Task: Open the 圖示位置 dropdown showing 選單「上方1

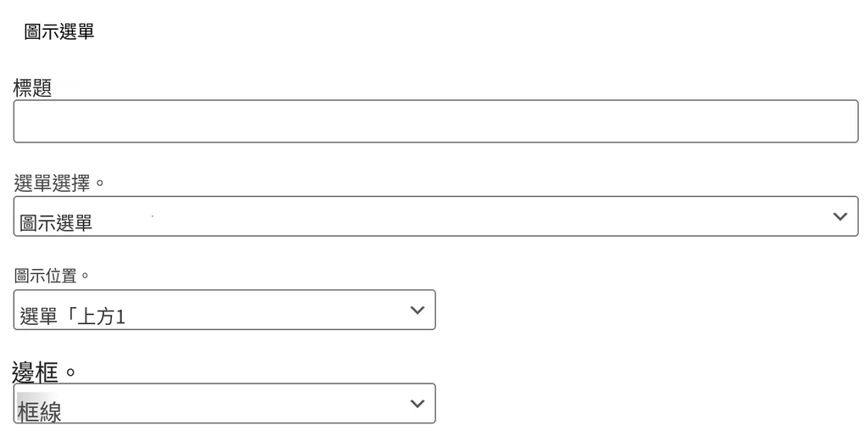Action: pos(224,310)
